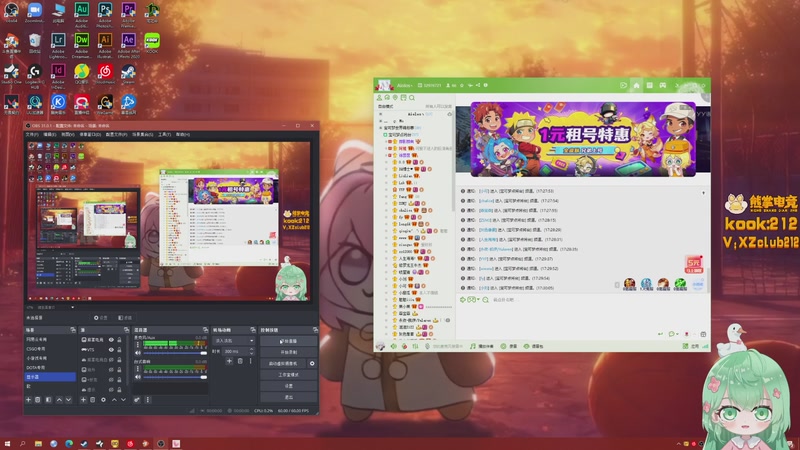Click the 1元租号特惠 promotional banner
The height and width of the screenshot is (450, 800).
[x=583, y=139]
